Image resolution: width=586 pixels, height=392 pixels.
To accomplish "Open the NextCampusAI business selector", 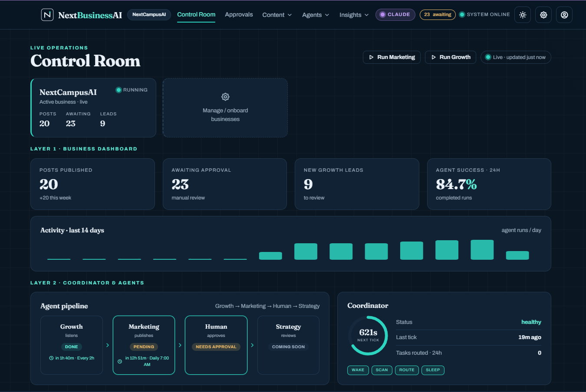I will click(149, 15).
